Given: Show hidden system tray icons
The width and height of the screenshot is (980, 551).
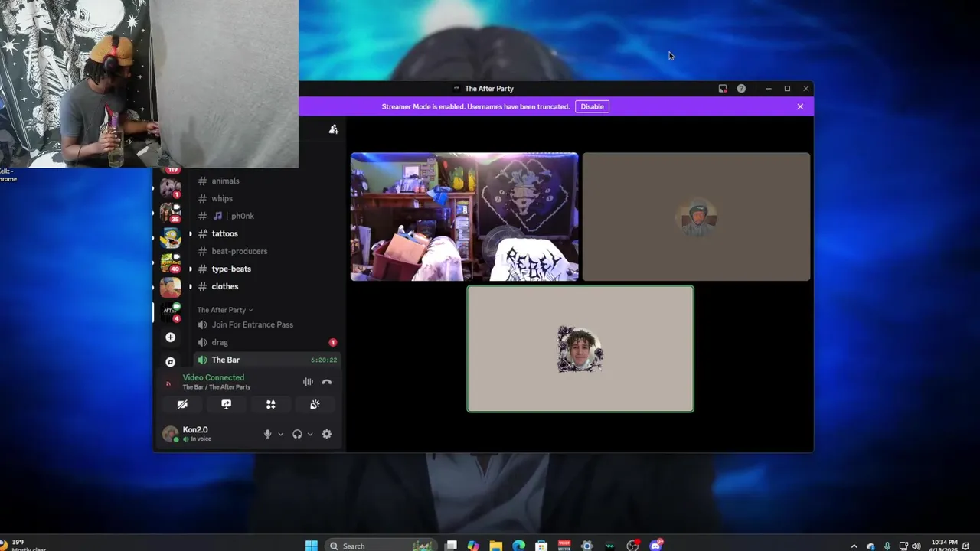Looking at the screenshot, I should tap(854, 546).
